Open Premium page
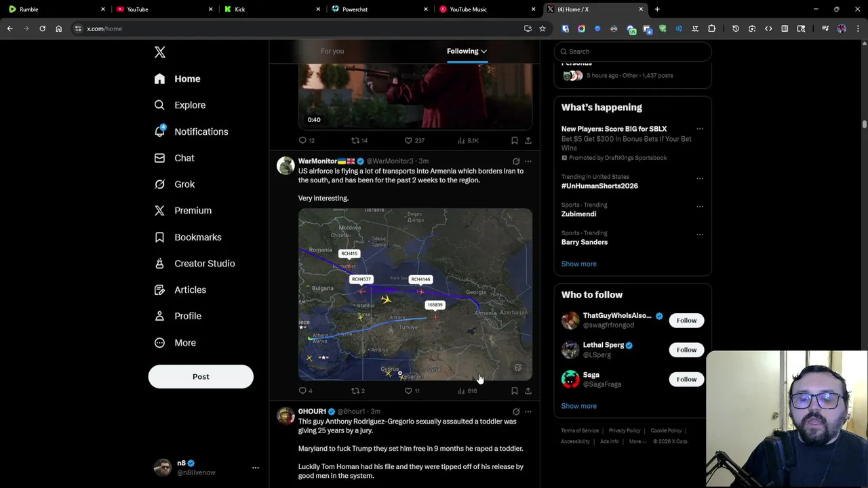868x488 pixels. [x=182, y=210]
